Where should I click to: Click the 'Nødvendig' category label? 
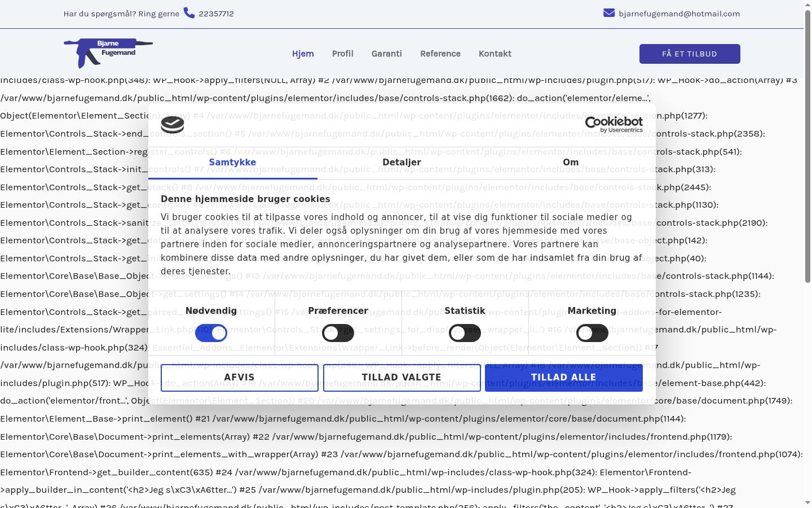[x=211, y=311]
